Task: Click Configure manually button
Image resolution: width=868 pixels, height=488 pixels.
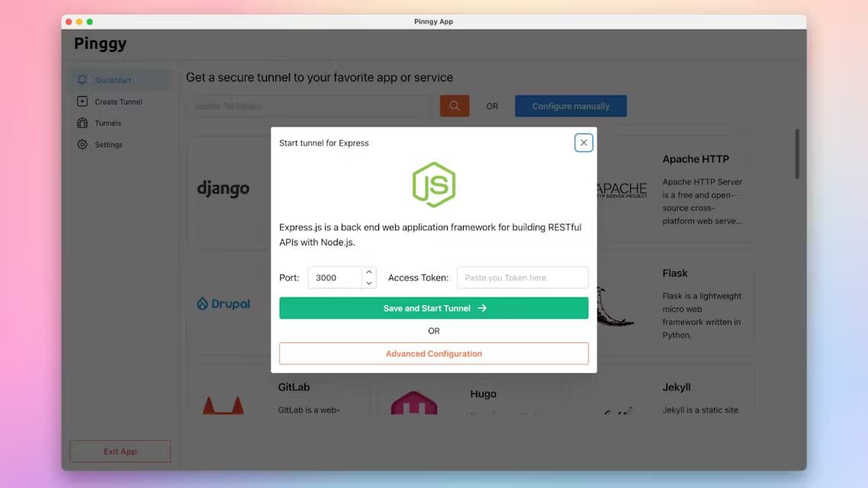Action: pyautogui.click(x=571, y=106)
